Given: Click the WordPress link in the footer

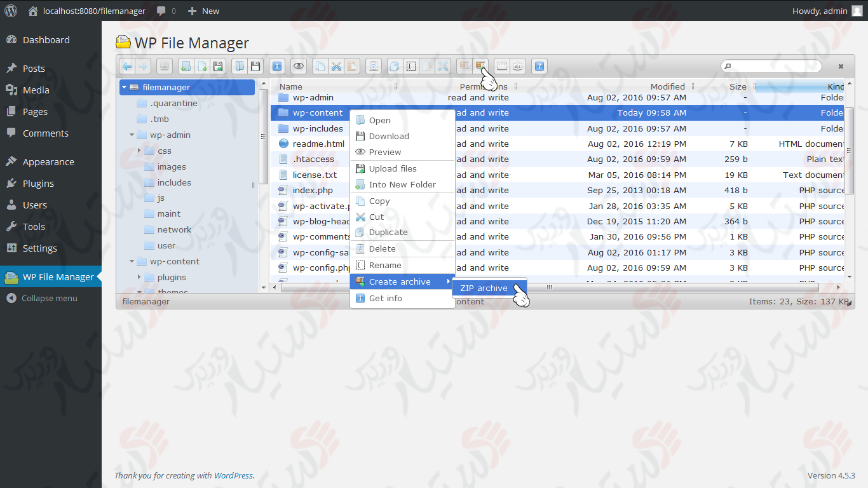Looking at the screenshot, I should coord(234,475).
